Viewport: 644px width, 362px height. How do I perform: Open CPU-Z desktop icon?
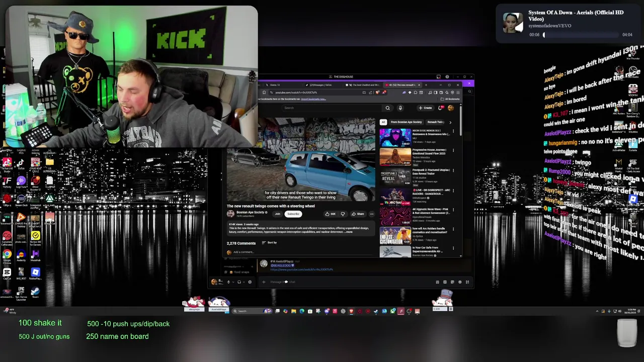(36, 164)
